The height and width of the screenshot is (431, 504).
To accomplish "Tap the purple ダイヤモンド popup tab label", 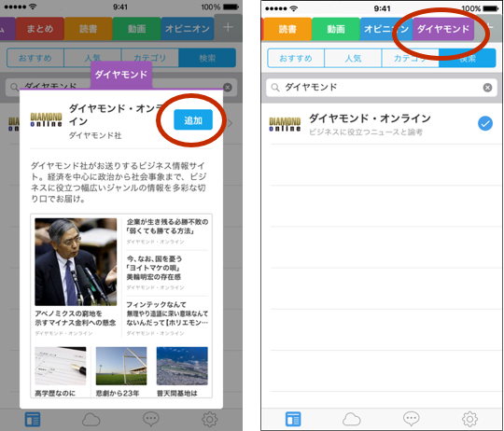I will pyautogui.click(x=121, y=75).
